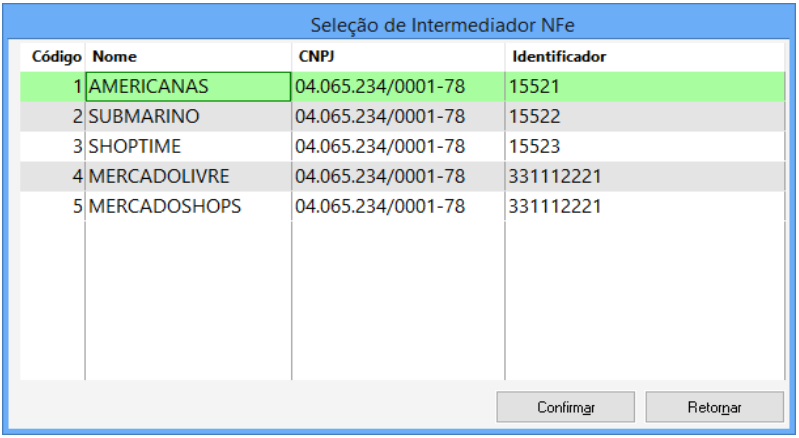Click the Retornar button
This screenshot has width=799, height=438.
click(714, 407)
